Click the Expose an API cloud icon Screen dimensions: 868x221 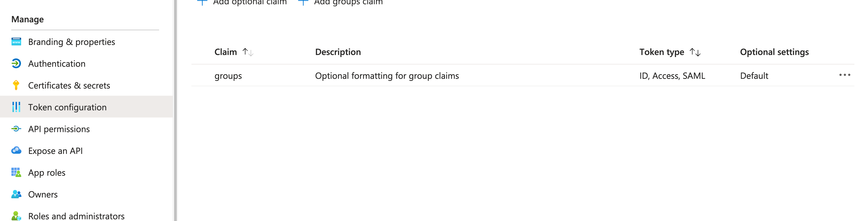click(16, 151)
